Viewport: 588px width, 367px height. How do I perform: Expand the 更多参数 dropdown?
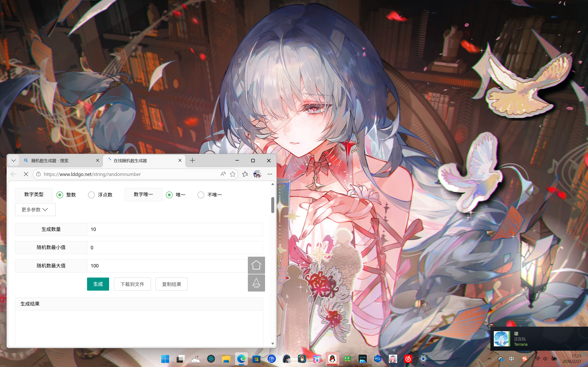click(x=35, y=209)
